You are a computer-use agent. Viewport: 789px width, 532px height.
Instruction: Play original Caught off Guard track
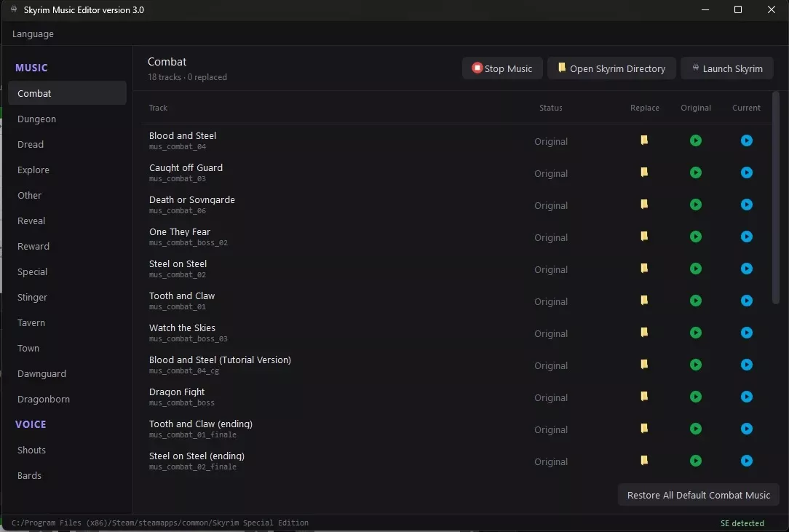(x=695, y=172)
